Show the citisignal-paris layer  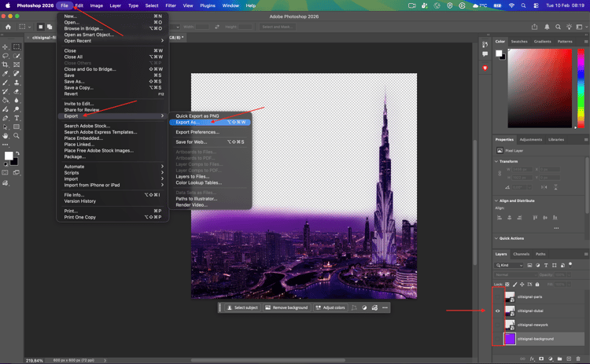point(498,297)
